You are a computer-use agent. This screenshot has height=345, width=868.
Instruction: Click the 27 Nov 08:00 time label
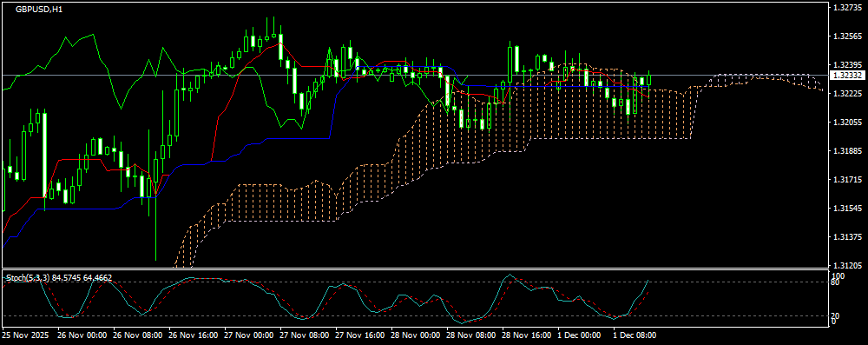tap(304, 335)
